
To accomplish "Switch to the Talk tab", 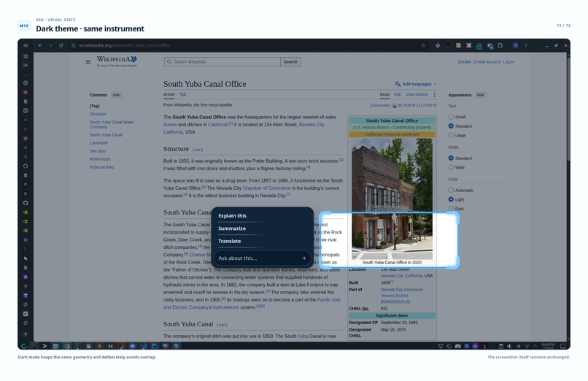I will [x=182, y=94].
